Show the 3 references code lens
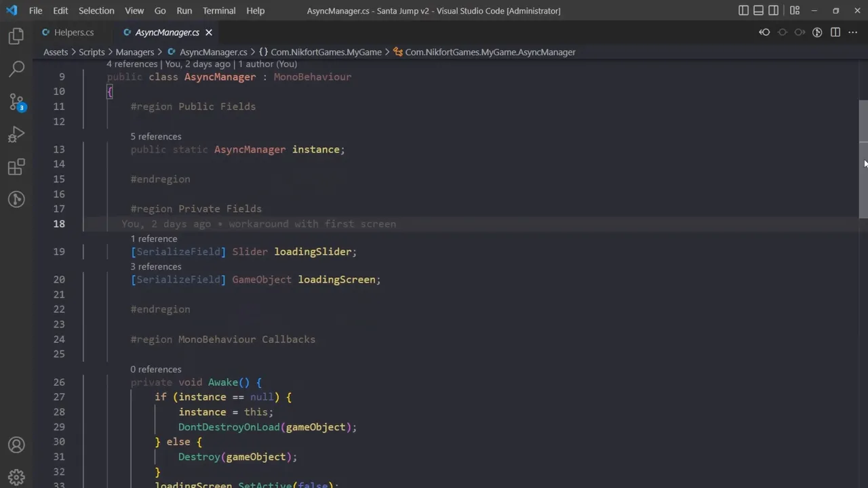 156,267
